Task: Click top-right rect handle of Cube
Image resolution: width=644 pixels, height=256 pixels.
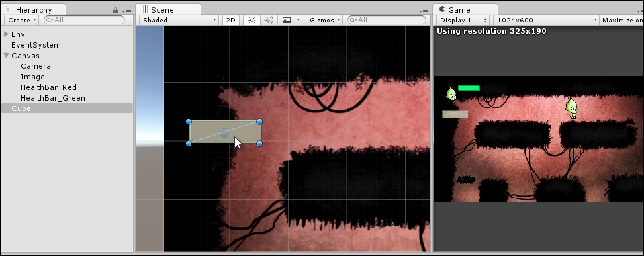Action: (x=259, y=122)
